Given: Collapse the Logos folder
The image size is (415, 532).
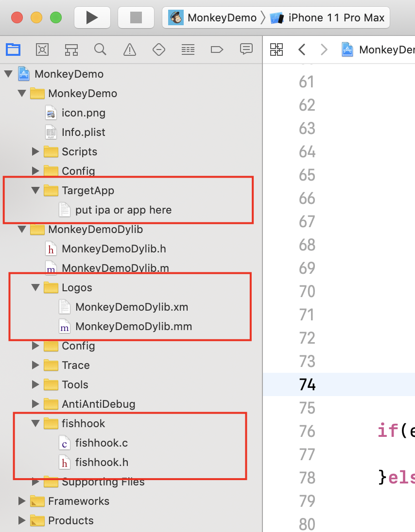Looking at the screenshot, I should (35, 287).
